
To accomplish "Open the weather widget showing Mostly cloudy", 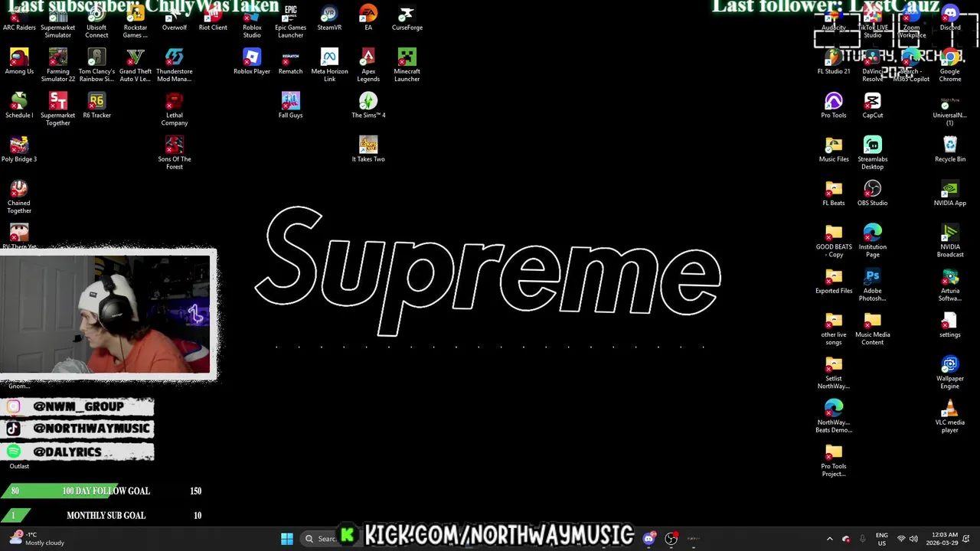I will (x=37, y=539).
